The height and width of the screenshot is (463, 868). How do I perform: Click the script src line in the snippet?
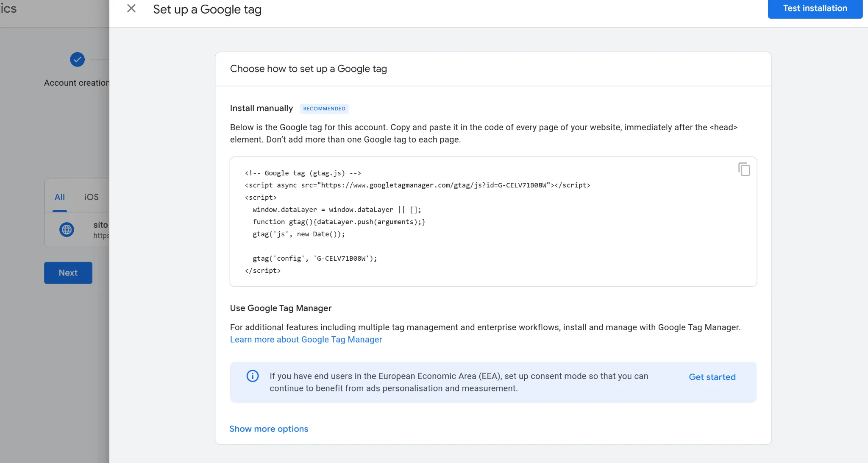click(x=417, y=185)
